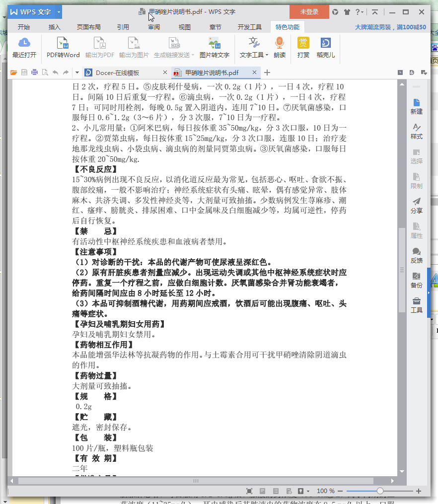
Task: Click the skin t-shirt icon in title bar
Action: [347, 12]
